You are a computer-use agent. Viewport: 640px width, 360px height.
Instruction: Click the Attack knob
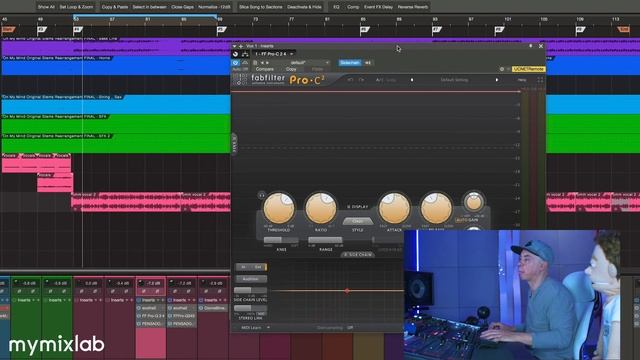(394, 208)
